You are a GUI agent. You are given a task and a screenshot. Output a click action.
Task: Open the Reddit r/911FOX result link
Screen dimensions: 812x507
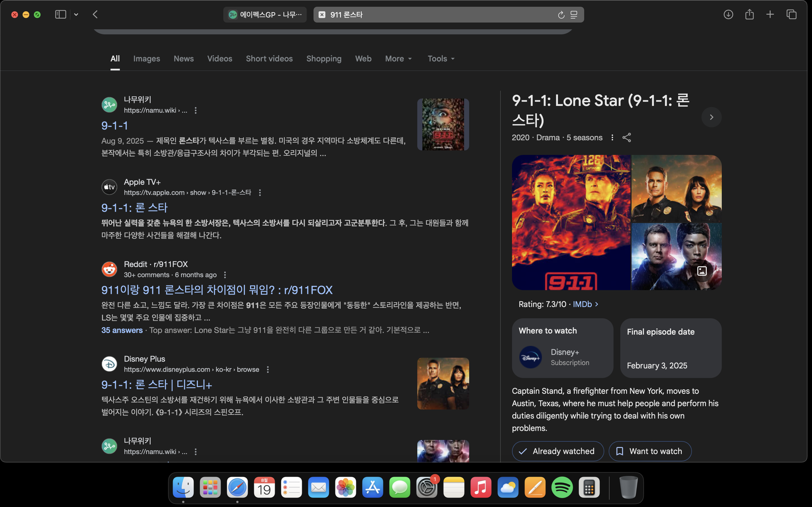(x=217, y=290)
